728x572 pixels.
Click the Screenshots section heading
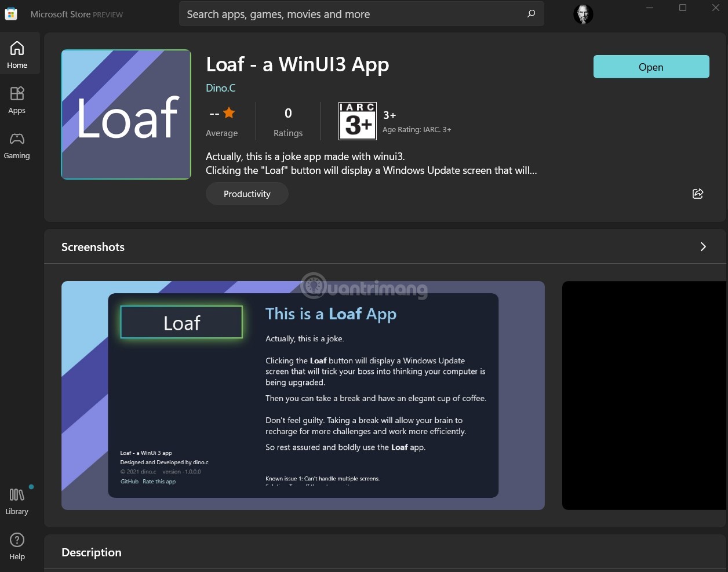coord(93,247)
